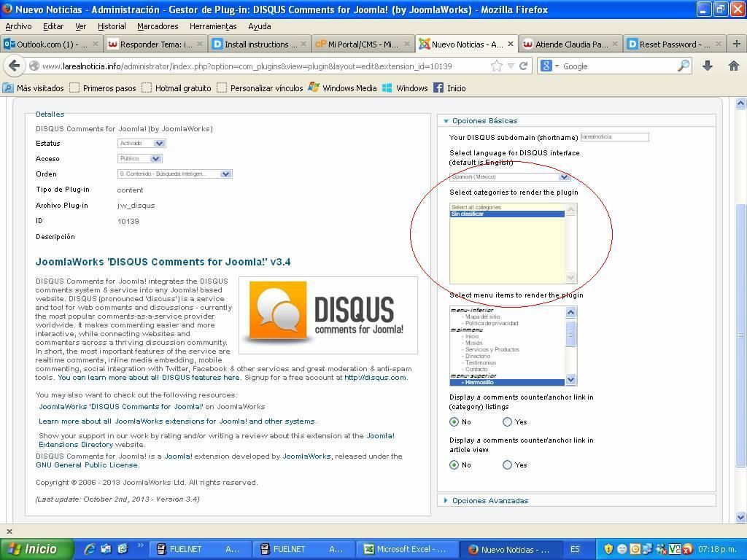747x560 pixels.
Task: Click ES language indicator in taskbar
Action: [575, 549]
